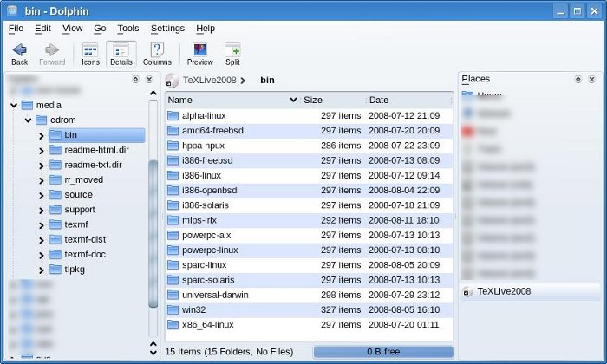607x364 pixels.
Task: Click the i386-linux folder icon
Action: point(173,175)
